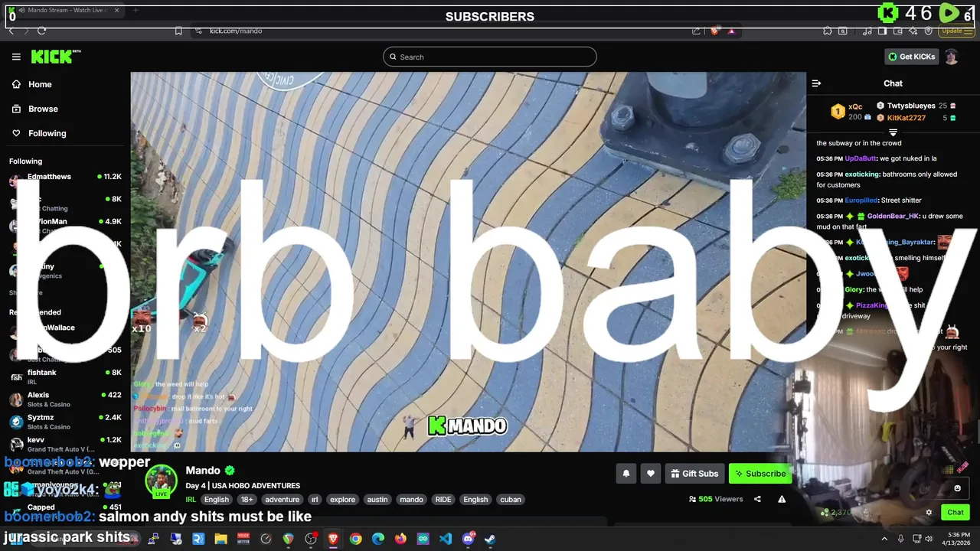
Task: Click the system volume icon
Action: coord(929,539)
